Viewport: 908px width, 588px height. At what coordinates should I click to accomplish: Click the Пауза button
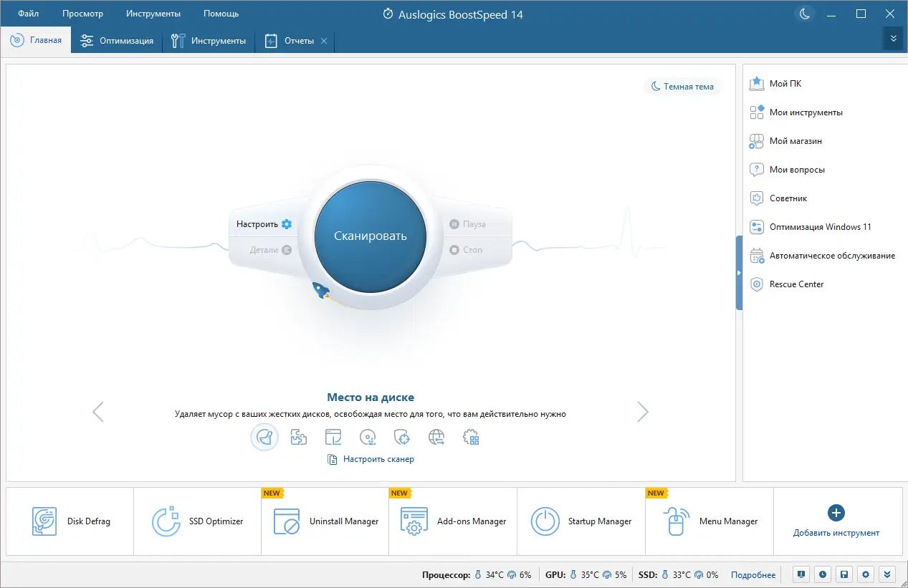[467, 224]
